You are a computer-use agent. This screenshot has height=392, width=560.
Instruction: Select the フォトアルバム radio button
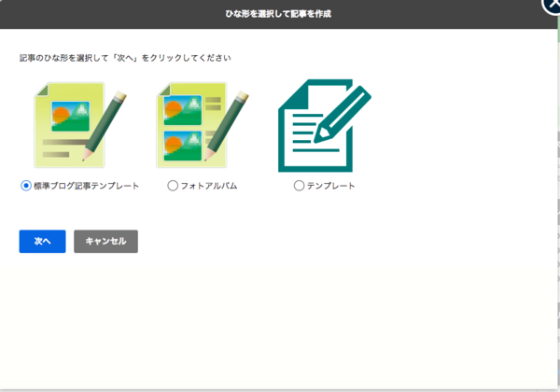[x=173, y=186]
